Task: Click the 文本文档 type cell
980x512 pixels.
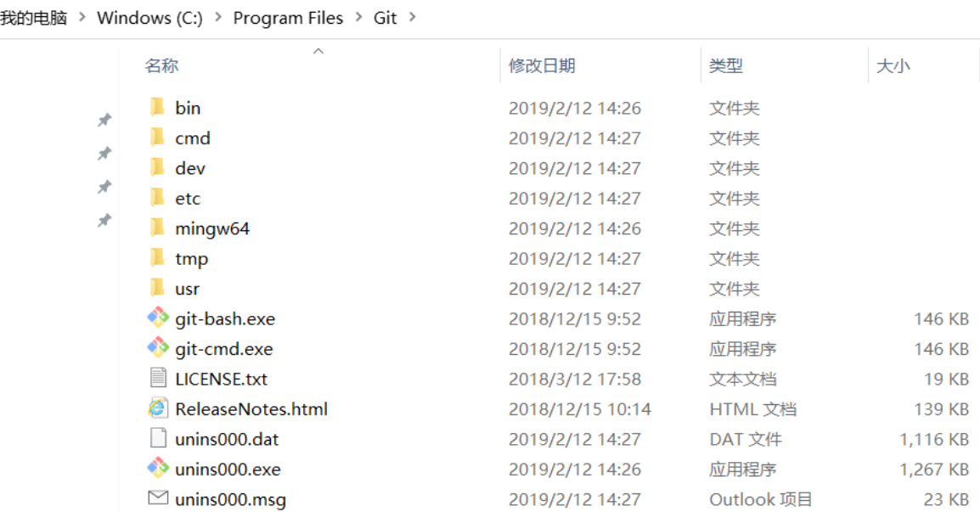Action: (x=742, y=379)
